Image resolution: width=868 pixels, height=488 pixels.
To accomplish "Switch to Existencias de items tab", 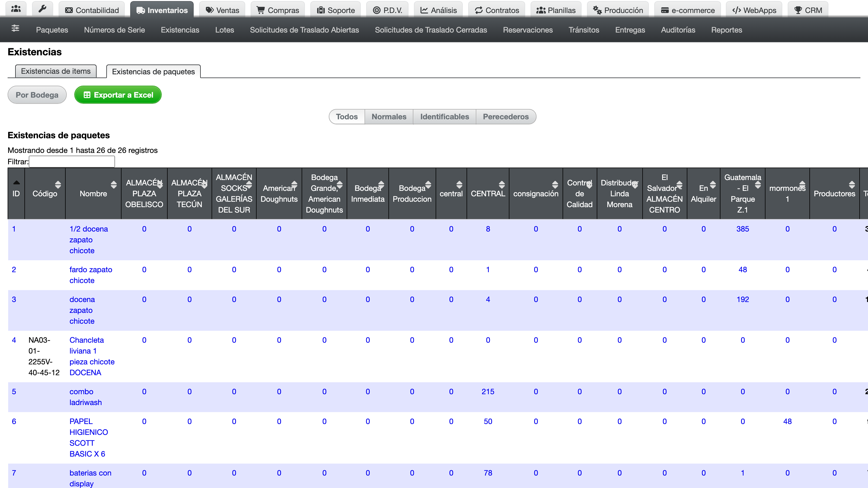I will tap(56, 71).
